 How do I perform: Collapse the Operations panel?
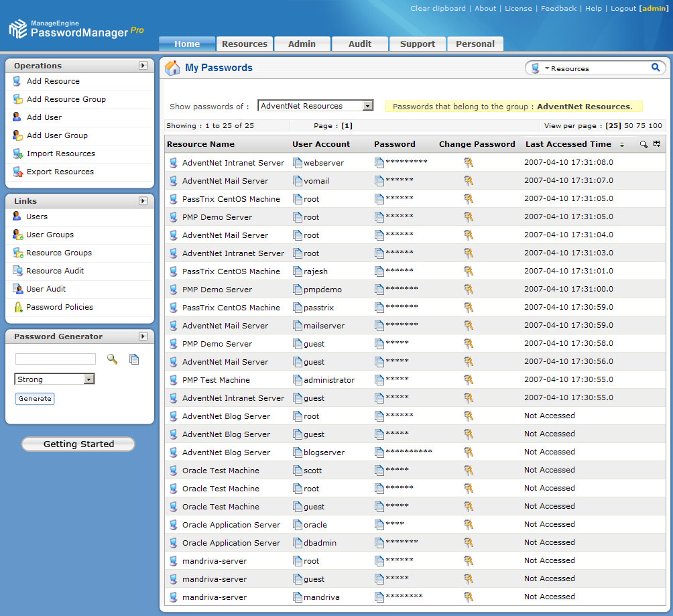(143, 66)
